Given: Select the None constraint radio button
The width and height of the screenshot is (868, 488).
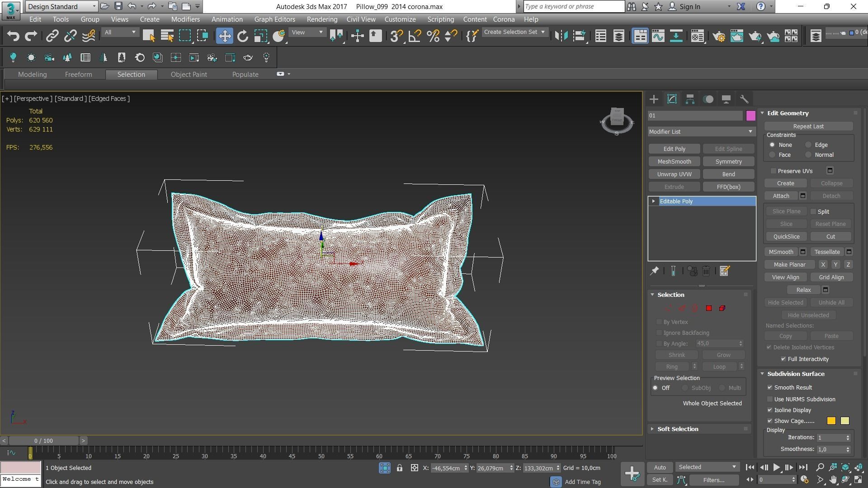Looking at the screenshot, I should [x=772, y=145].
